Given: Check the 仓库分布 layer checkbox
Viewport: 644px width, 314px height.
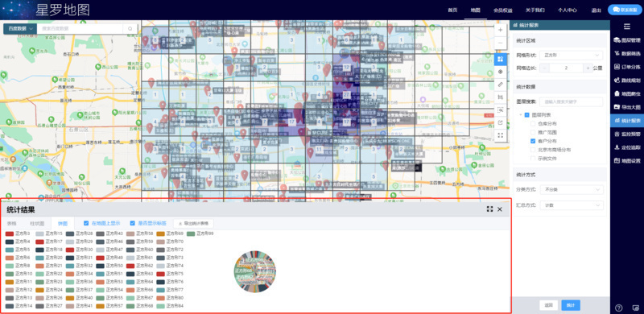Looking at the screenshot, I should [533, 123].
